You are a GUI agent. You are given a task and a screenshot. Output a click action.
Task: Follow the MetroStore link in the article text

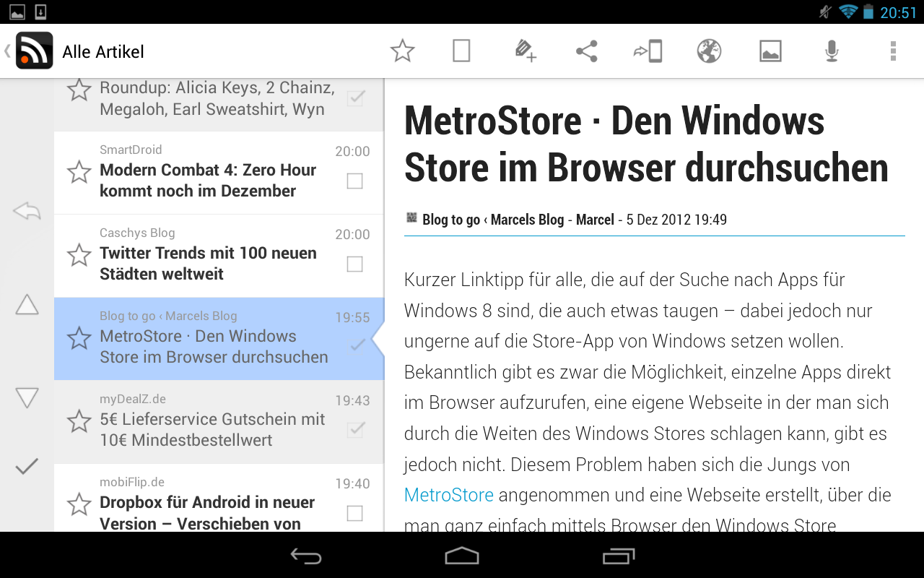[448, 495]
